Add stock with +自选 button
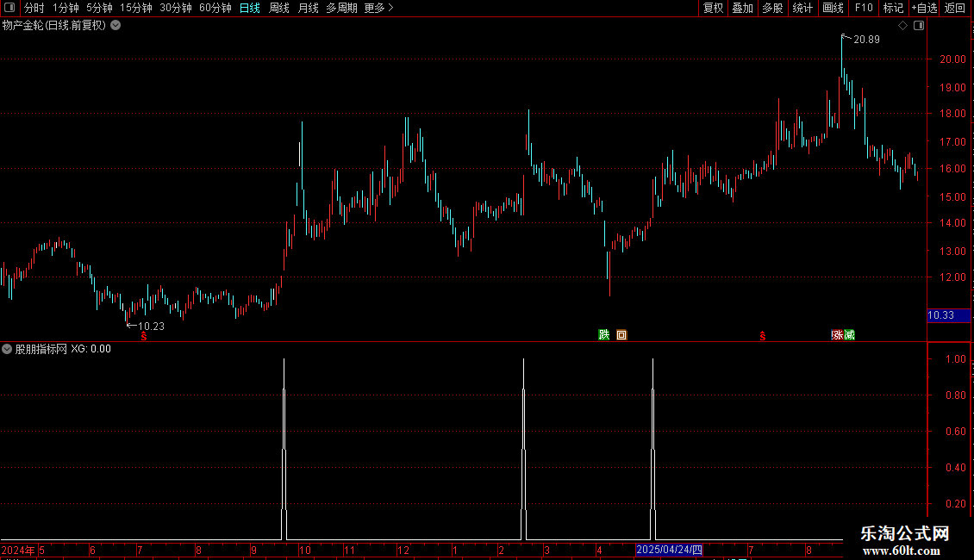The height and width of the screenshot is (560, 974). tap(924, 8)
